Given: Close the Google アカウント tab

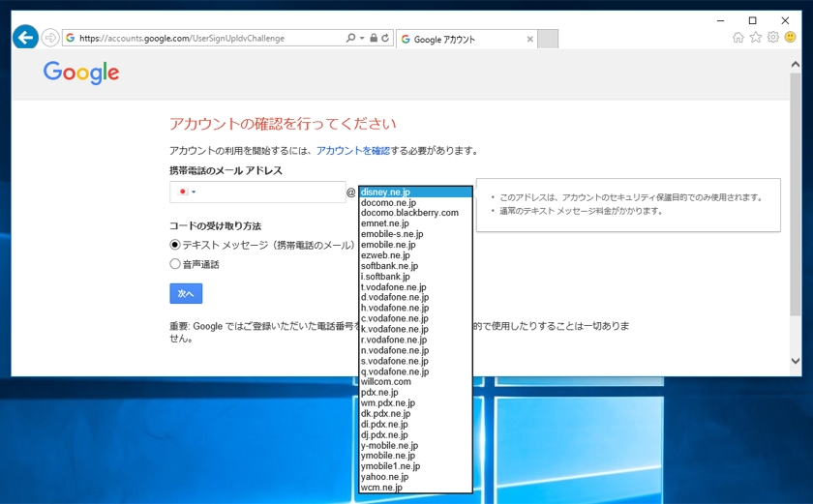Looking at the screenshot, I should (x=529, y=39).
